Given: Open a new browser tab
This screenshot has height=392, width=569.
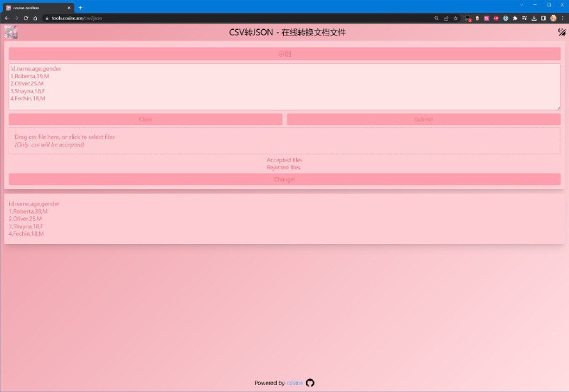Looking at the screenshot, I should 80,7.
